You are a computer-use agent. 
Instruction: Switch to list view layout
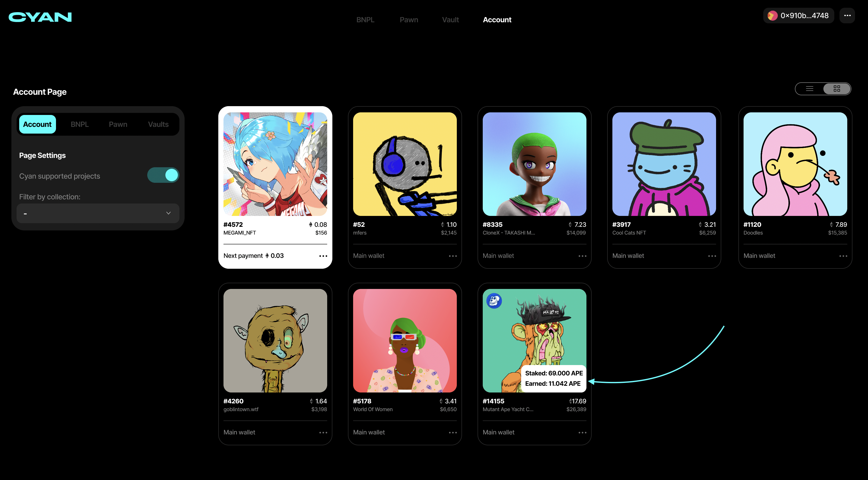(809, 89)
